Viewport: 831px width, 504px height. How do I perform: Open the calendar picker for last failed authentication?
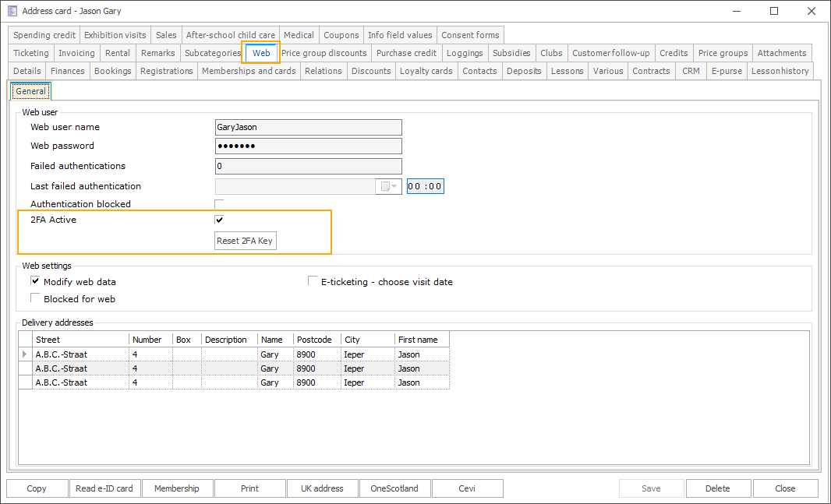(x=389, y=186)
